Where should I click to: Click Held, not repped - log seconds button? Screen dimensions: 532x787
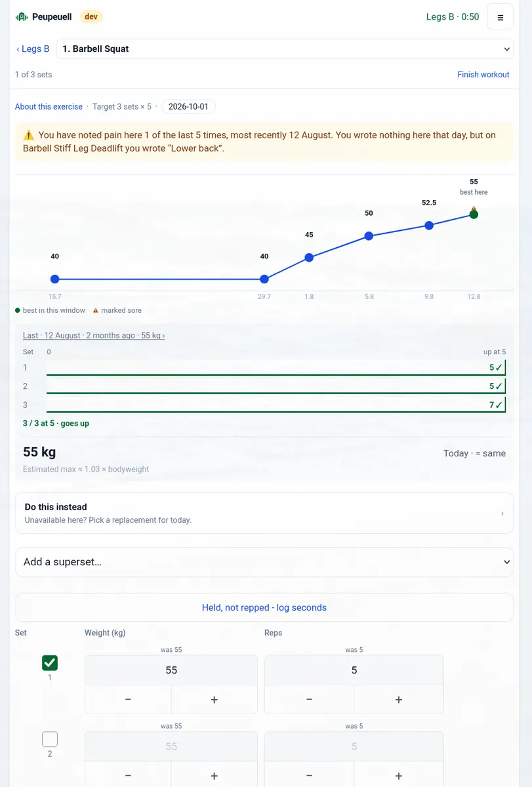[x=264, y=607]
